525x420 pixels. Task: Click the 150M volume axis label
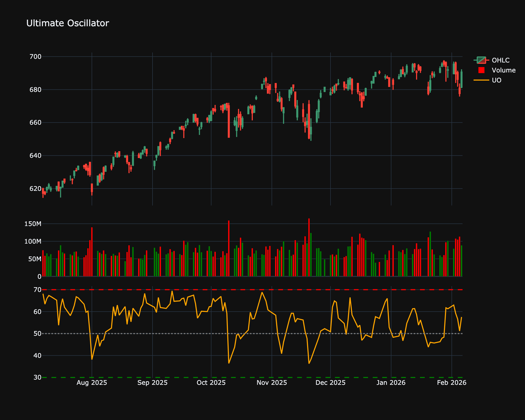click(33, 224)
